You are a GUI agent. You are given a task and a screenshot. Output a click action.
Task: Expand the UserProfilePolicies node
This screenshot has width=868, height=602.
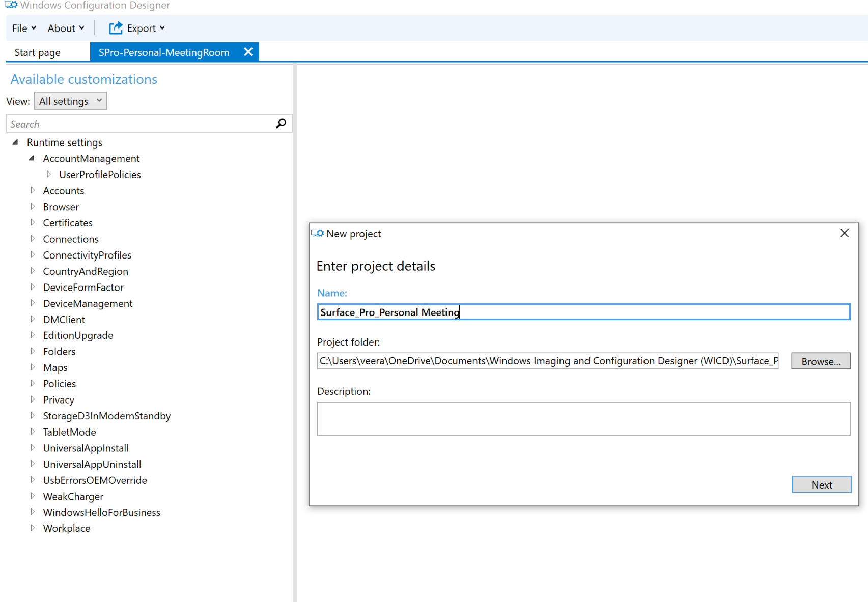48,175
